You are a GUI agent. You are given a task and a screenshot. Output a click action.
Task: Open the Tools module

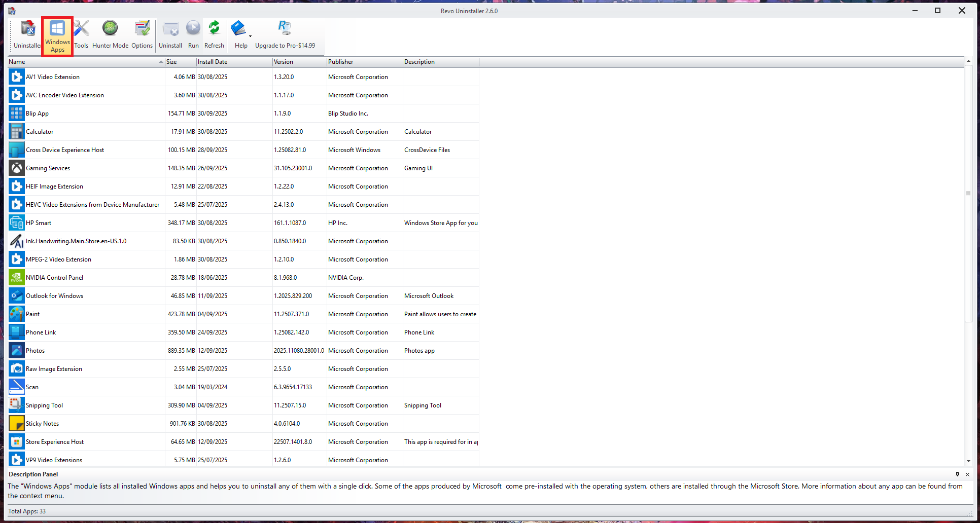[x=81, y=34]
